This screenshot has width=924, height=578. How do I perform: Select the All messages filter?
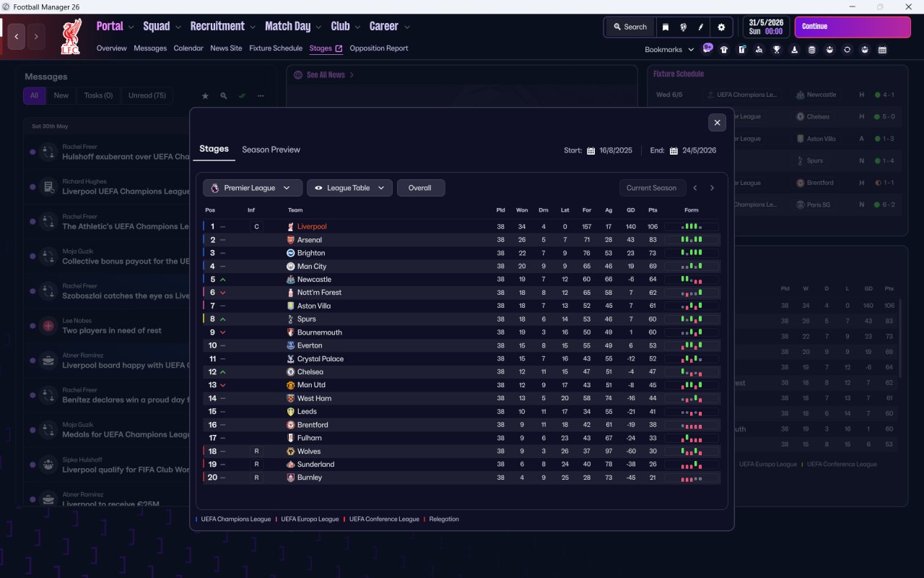34,95
